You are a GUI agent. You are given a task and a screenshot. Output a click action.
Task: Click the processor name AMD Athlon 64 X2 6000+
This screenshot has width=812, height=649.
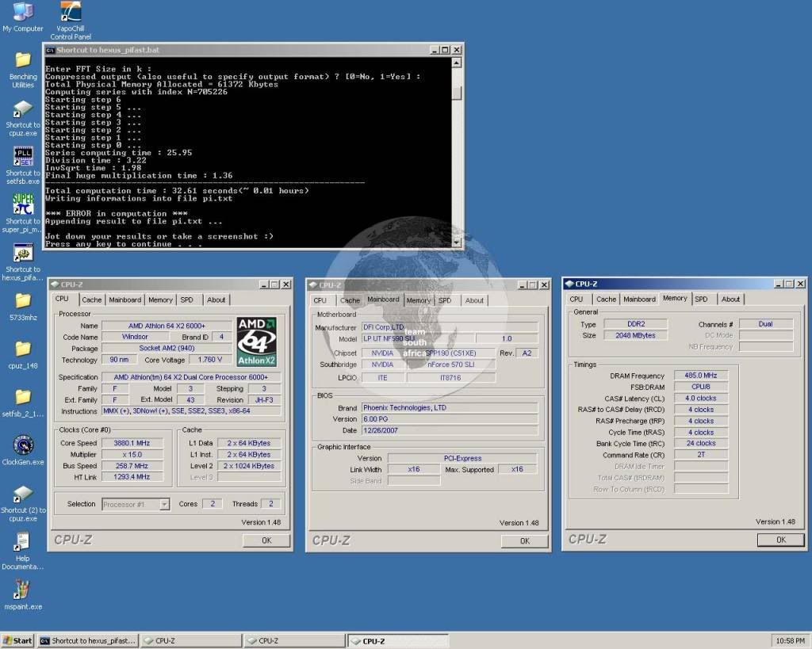pos(167,326)
